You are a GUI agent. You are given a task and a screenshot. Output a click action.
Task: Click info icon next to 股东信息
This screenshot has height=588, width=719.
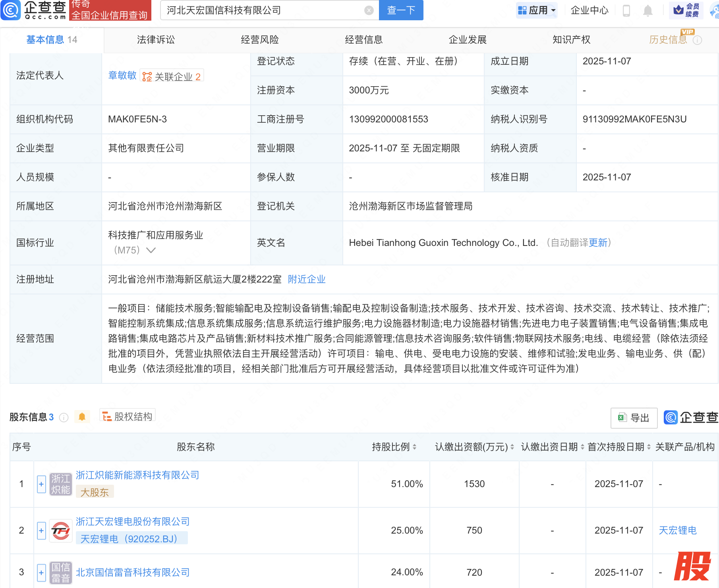(x=64, y=418)
